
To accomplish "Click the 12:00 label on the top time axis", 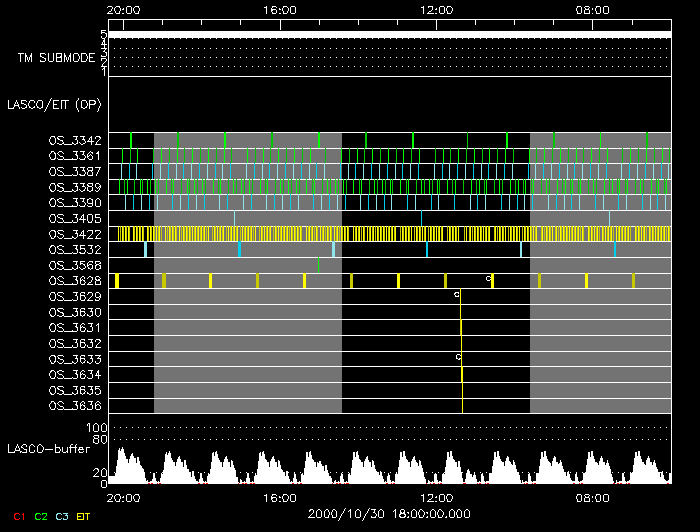I will (437, 10).
